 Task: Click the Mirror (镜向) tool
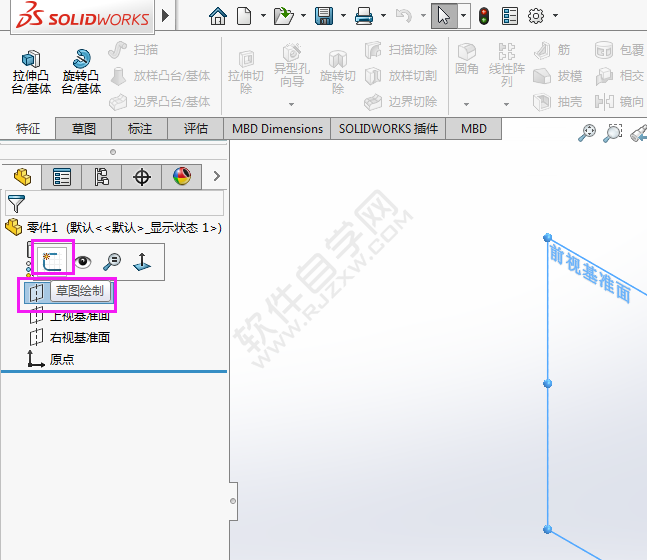(619, 102)
